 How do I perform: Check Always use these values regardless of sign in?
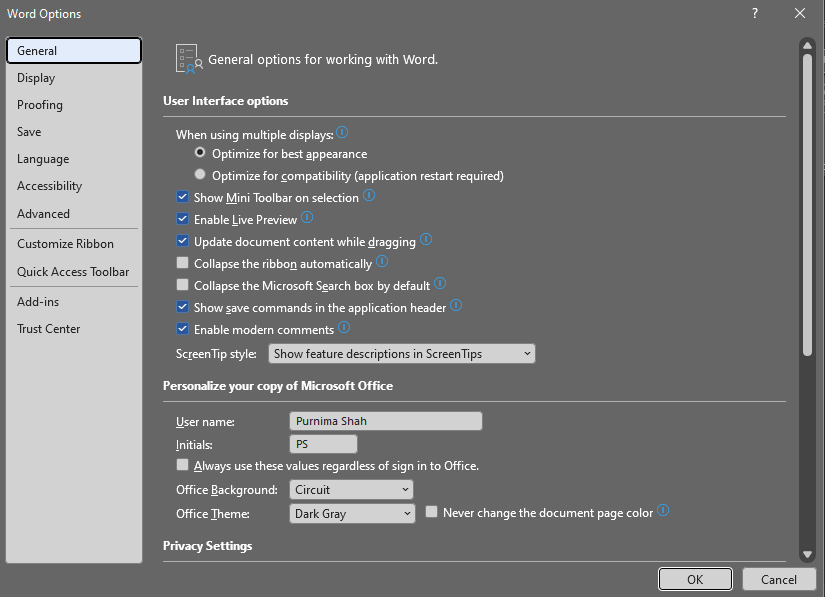coord(183,464)
